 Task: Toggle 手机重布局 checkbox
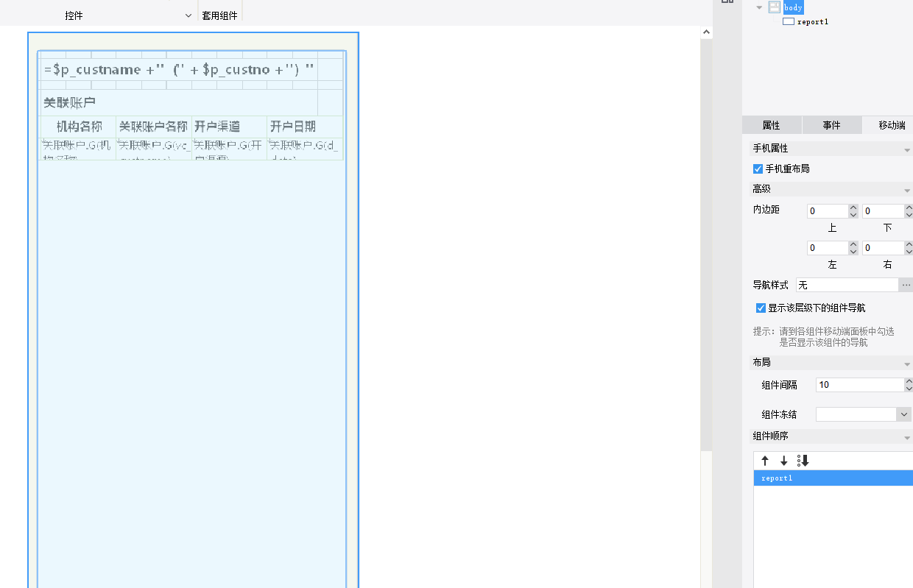coord(758,169)
